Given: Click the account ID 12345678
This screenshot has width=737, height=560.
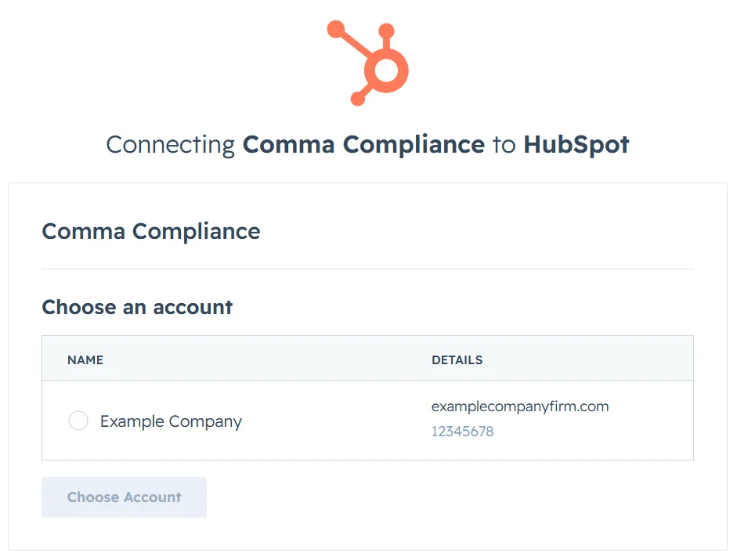Looking at the screenshot, I should [463, 432].
